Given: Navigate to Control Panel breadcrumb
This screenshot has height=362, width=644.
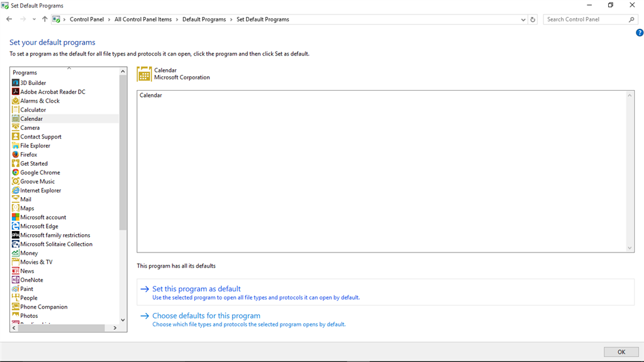Looking at the screenshot, I should 87,20.
